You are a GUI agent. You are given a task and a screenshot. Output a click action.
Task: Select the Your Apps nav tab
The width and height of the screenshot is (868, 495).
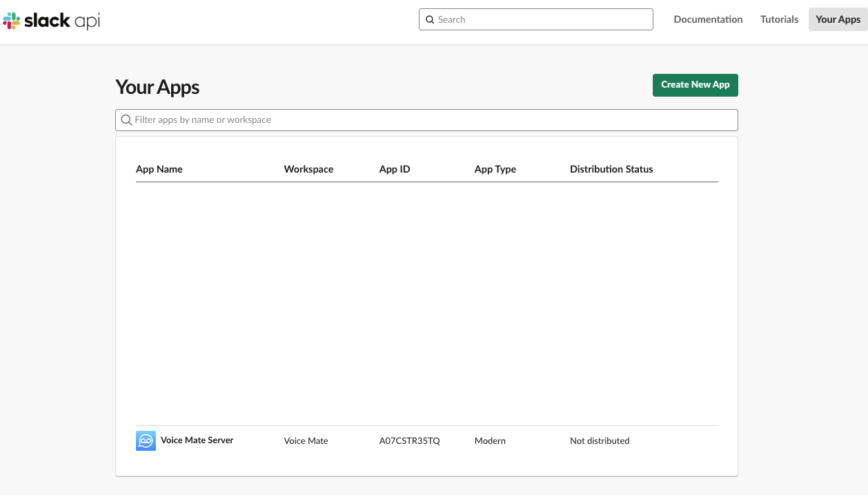(838, 19)
